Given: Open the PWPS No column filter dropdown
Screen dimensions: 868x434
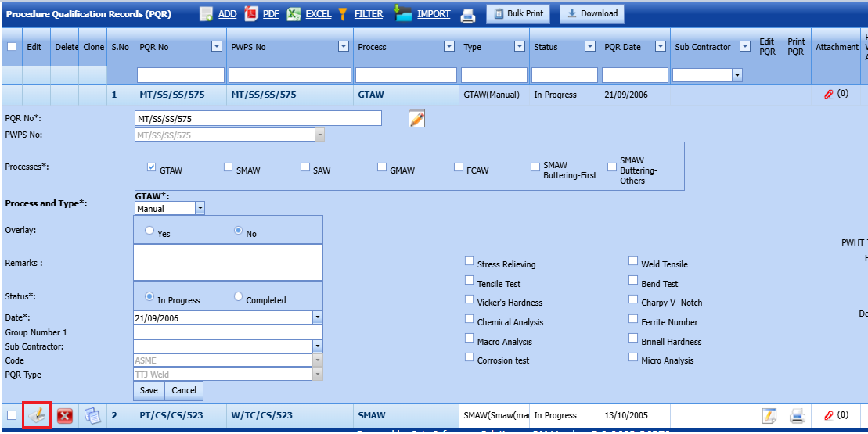Looking at the screenshot, I should point(344,46).
